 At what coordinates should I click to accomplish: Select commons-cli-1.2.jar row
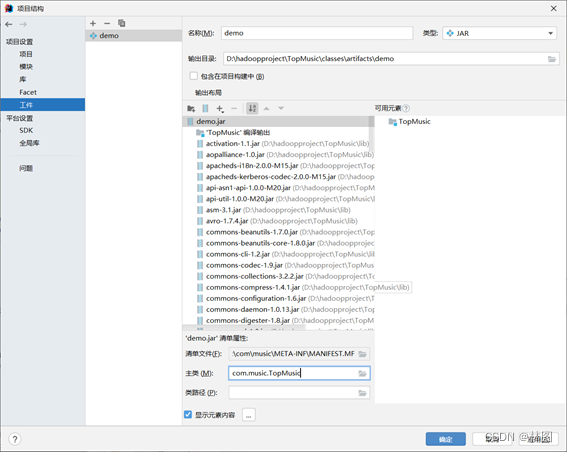[x=278, y=254]
